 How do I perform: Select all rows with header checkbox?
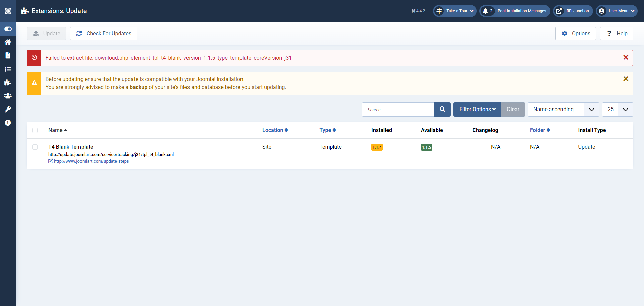(35, 130)
